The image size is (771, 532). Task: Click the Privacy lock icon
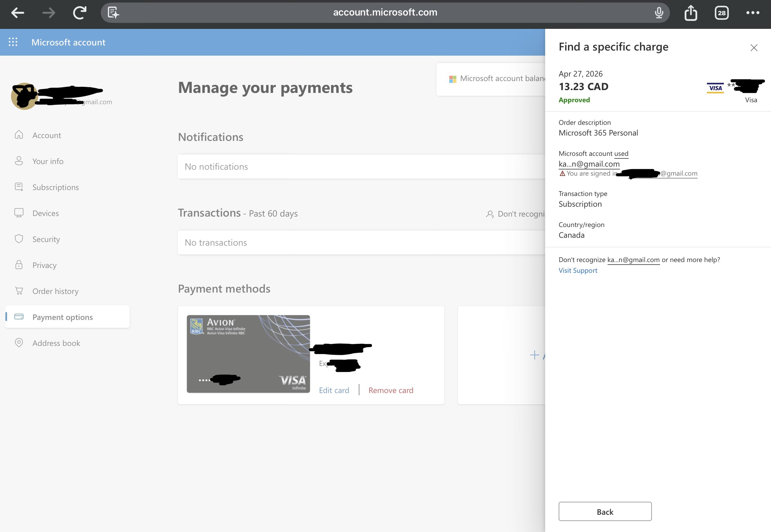click(x=19, y=265)
